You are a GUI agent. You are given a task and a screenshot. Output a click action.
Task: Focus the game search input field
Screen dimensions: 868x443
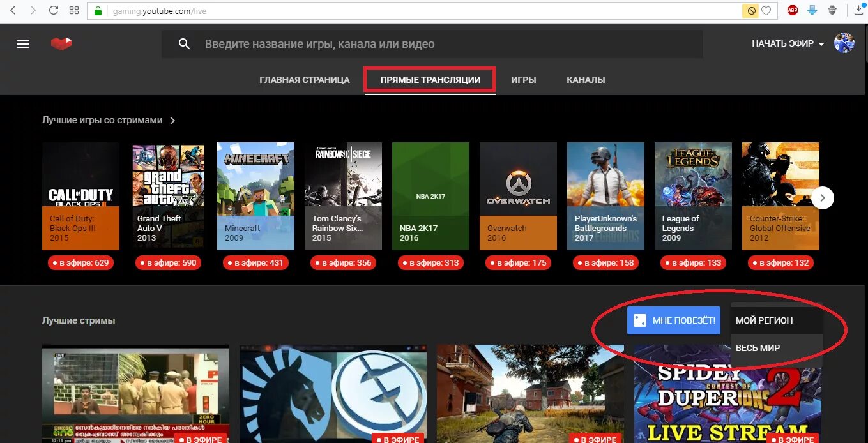[x=432, y=44]
